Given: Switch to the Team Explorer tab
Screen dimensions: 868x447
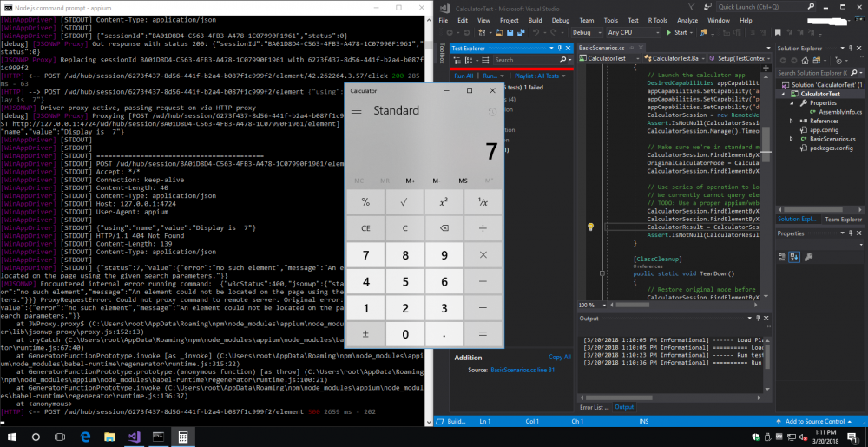Looking at the screenshot, I should pos(843,220).
